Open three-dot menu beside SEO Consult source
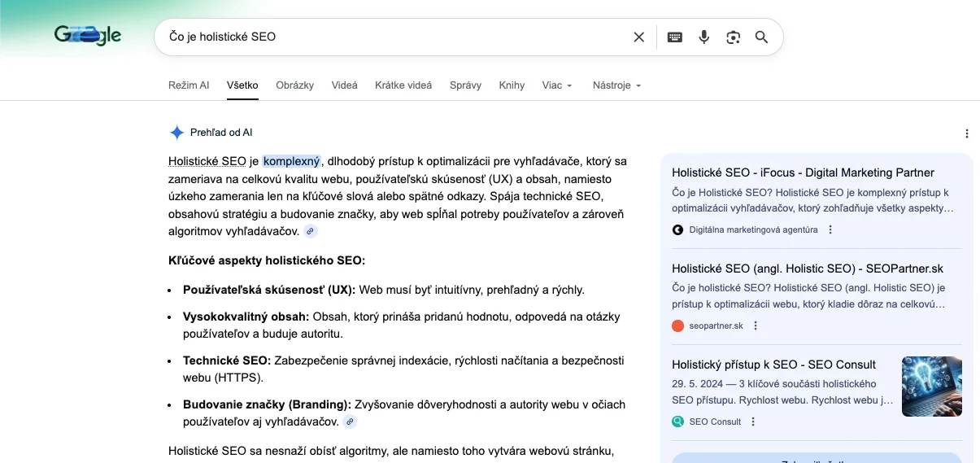980x463 pixels. coord(753,422)
